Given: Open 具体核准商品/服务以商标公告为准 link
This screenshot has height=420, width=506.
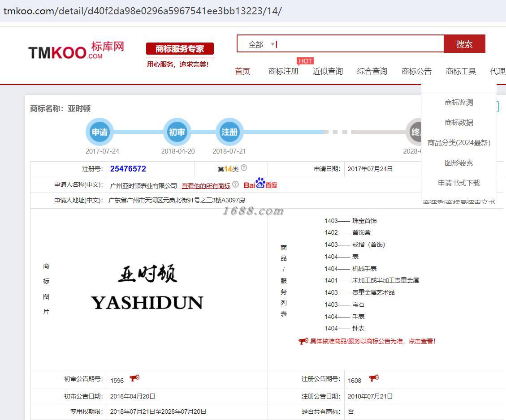Looking at the screenshot, I should pyautogui.click(x=373, y=341).
